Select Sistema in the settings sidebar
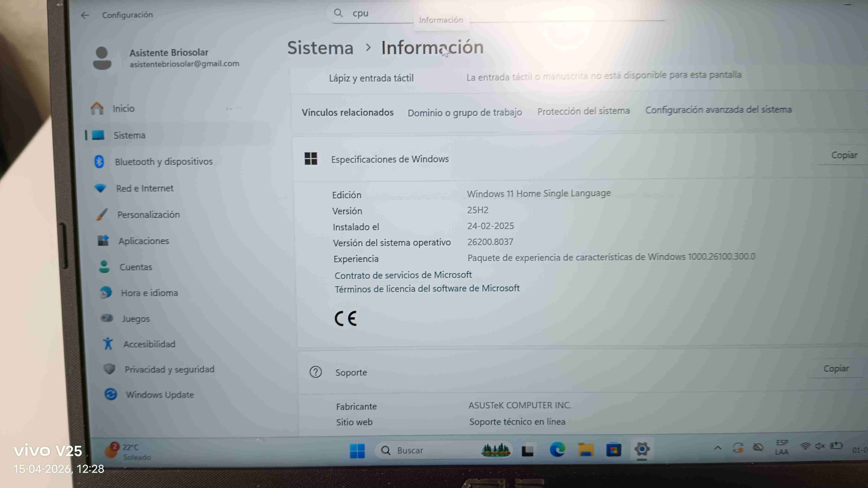Screen dimensions: 868x488 click(129, 135)
